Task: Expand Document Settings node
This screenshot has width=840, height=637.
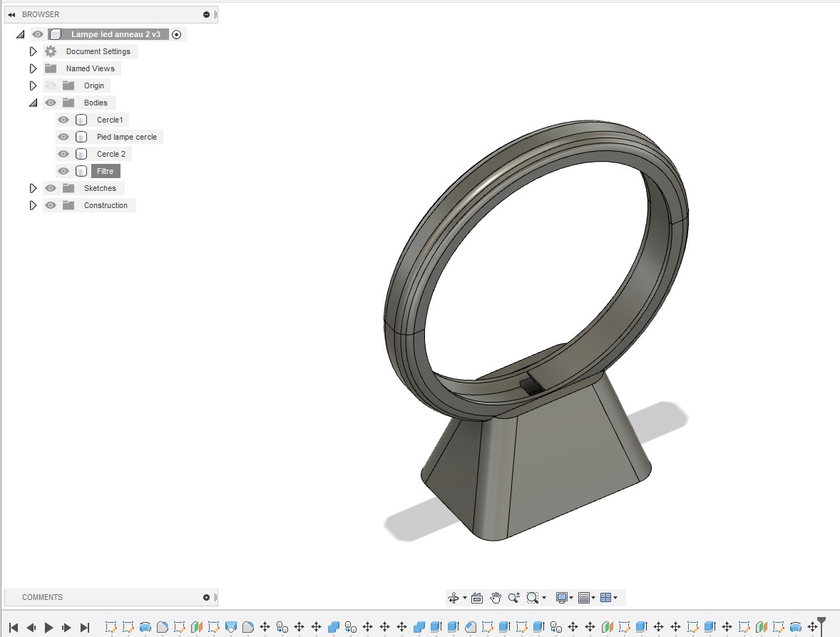Action: click(33, 51)
